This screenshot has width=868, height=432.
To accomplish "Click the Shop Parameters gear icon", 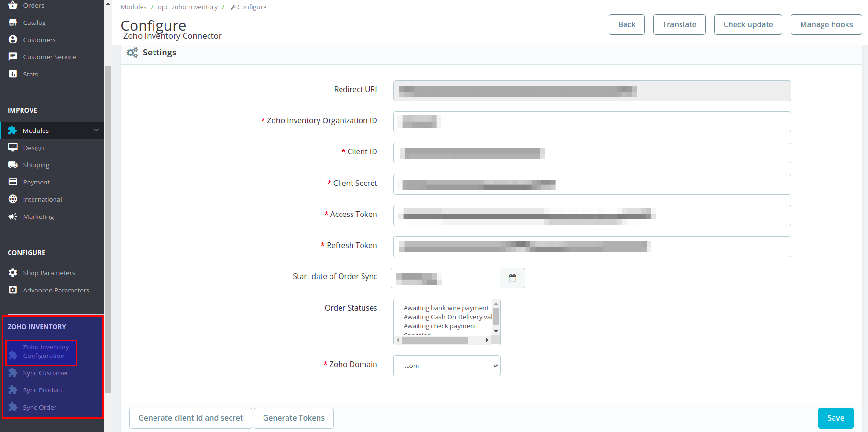I will point(13,273).
